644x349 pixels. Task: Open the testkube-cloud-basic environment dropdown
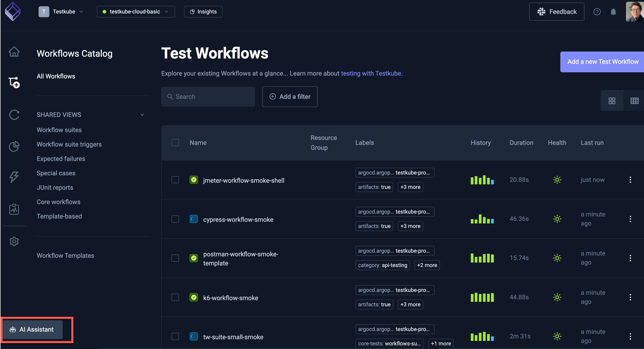pyautogui.click(x=135, y=12)
